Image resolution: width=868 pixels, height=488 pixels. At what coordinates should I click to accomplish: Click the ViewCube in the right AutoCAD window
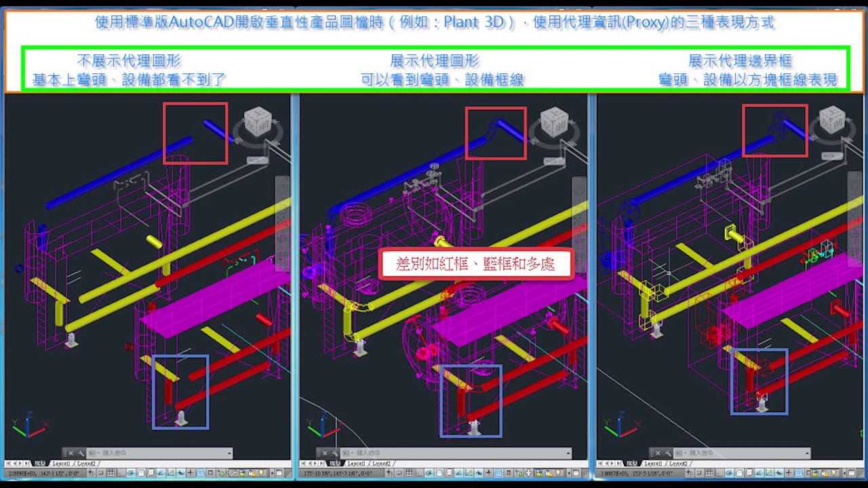tap(831, 119)
